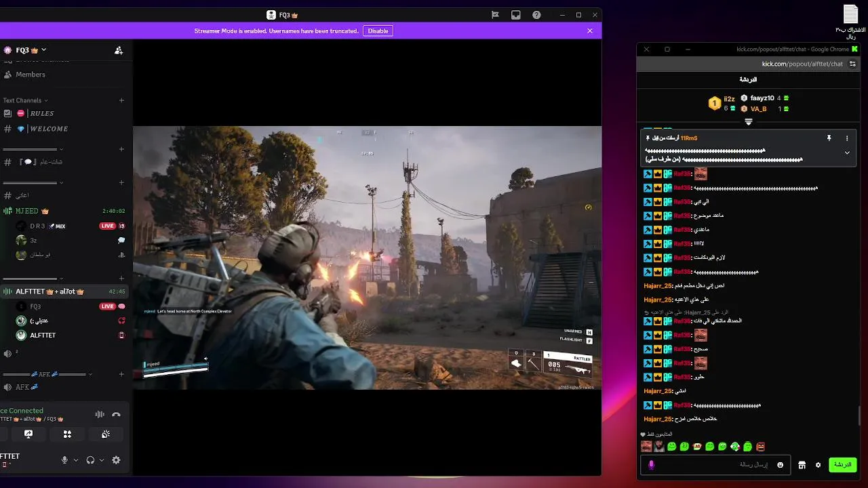Share your screen in Discord voice panel

coord(28,434)
